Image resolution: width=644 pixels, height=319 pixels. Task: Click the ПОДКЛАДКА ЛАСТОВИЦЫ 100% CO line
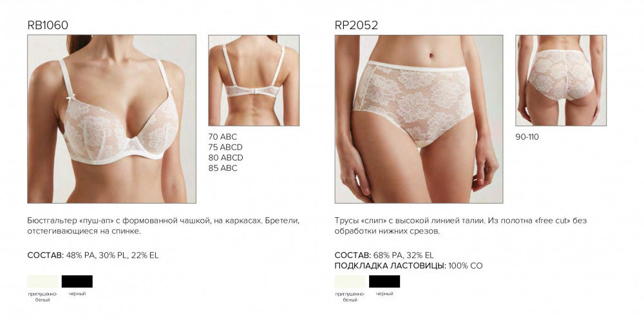tap(409, 266)
